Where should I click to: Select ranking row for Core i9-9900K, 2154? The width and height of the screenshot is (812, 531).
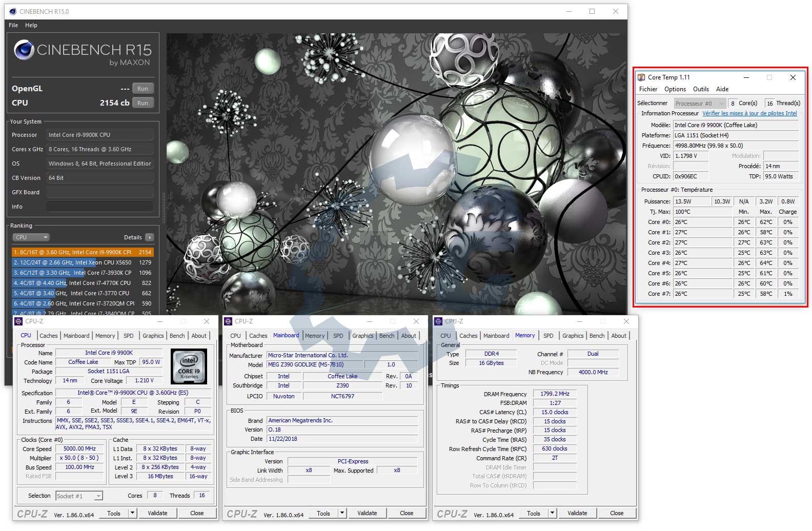83,252
